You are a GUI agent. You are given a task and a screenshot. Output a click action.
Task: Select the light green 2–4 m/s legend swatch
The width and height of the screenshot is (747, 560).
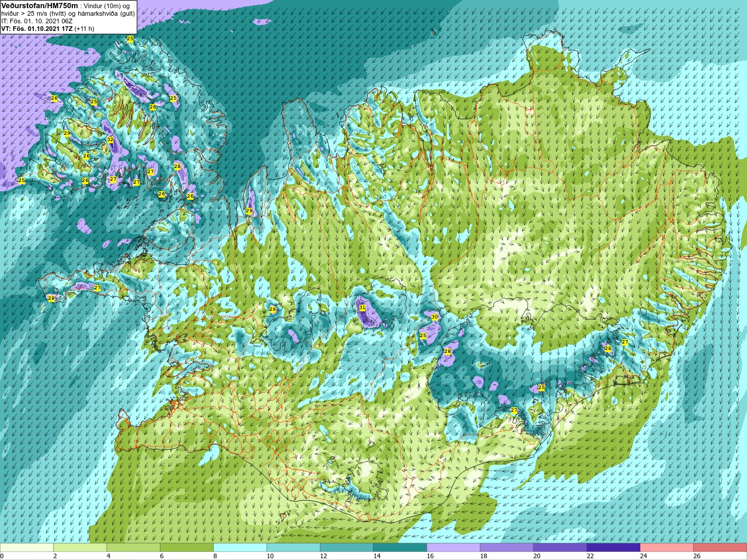coord(80,548)
